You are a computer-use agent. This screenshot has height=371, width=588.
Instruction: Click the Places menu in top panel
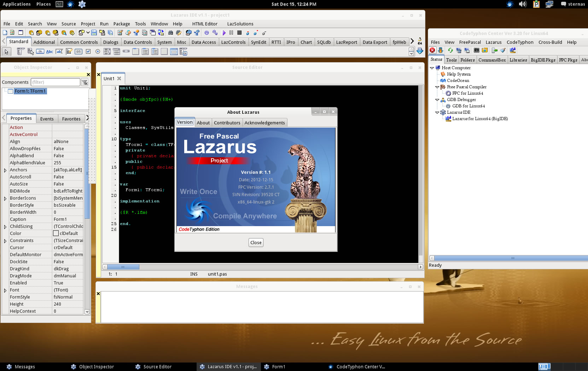point(43,4)
